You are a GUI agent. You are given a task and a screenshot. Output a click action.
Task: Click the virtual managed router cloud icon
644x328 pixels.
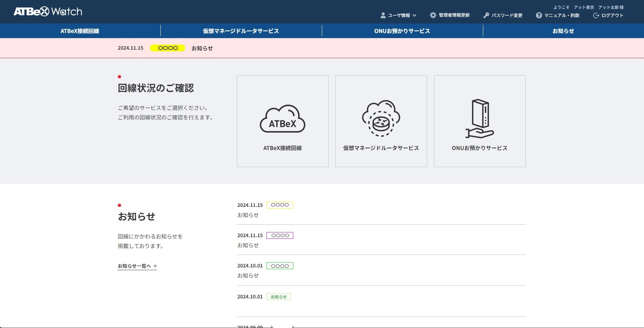pos(381,118)
